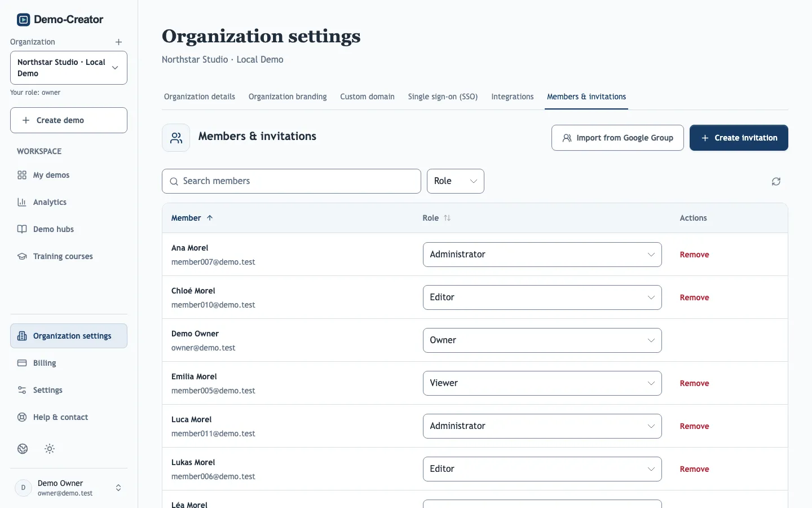Click the Demo Owner avatar
Screen dimensions: 812x508
pos(23,488)
